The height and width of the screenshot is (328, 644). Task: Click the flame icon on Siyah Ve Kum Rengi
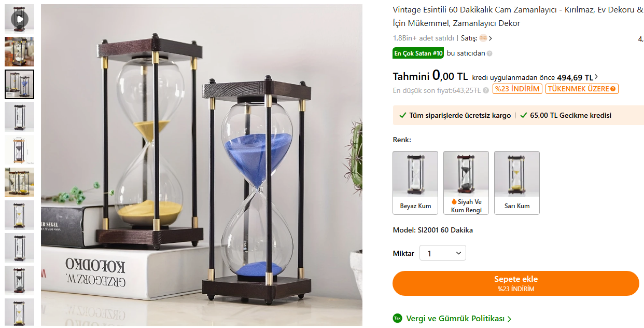coord(454,202)
